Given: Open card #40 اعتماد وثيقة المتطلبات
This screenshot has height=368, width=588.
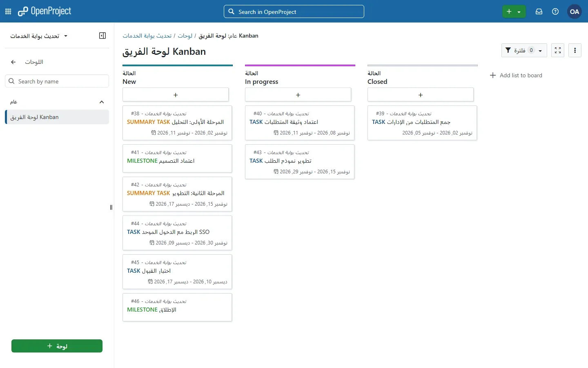Looking at the screenshot, I should point(300,123).
